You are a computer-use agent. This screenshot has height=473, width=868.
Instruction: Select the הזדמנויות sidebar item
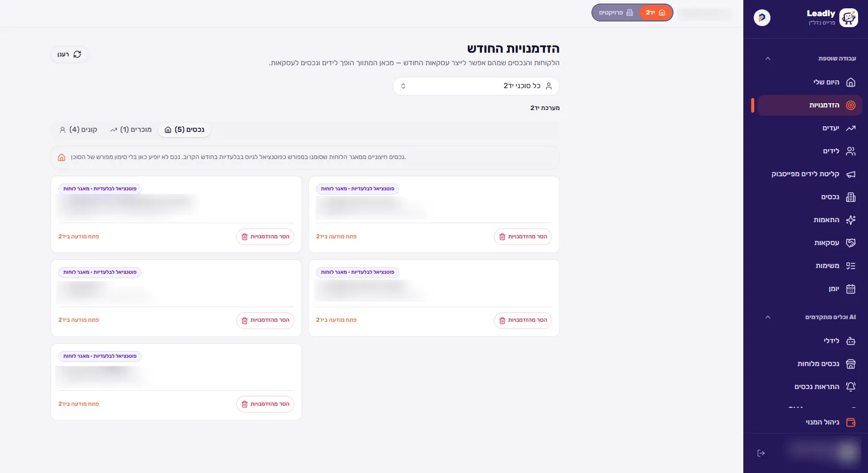pyautogui.click(x=809, y=105)
